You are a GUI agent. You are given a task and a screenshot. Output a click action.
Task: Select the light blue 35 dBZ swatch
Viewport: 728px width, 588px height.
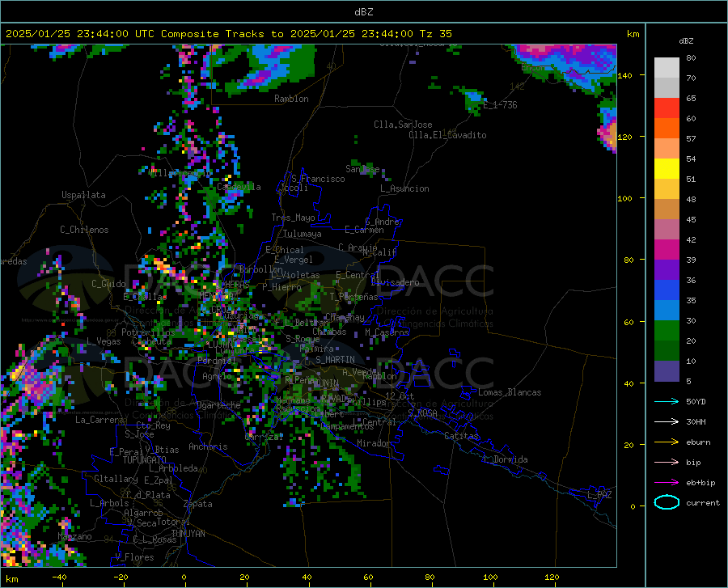667,311
